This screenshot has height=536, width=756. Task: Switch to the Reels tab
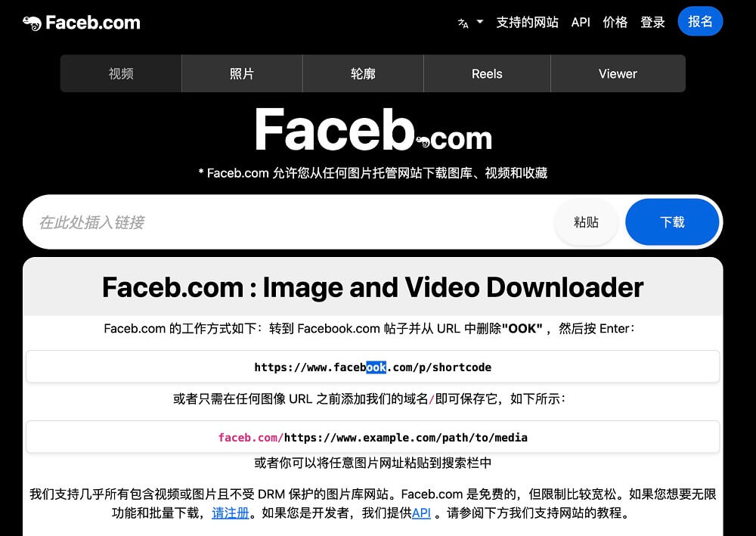coord(487,73)
